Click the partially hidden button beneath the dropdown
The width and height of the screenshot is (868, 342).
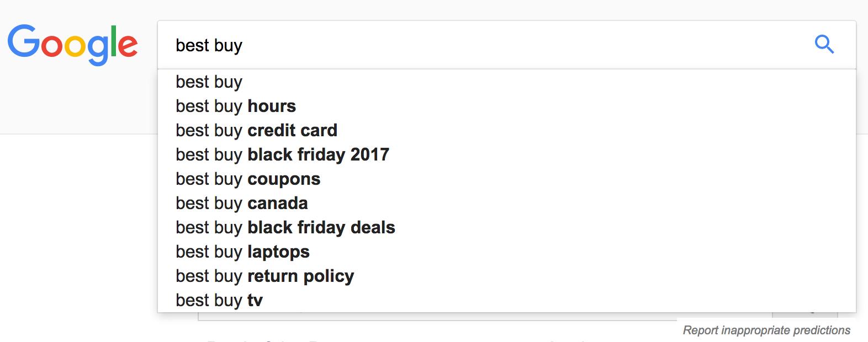tap(805, 316)
